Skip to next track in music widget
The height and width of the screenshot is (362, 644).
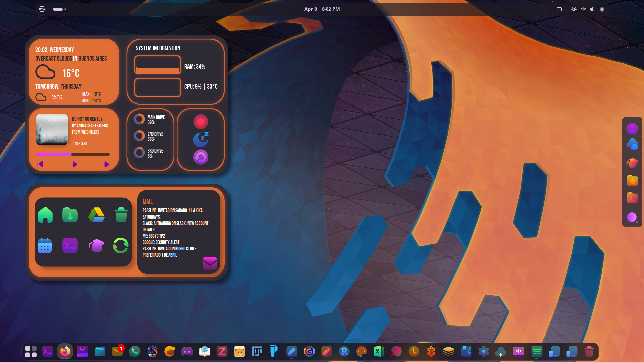107,164
